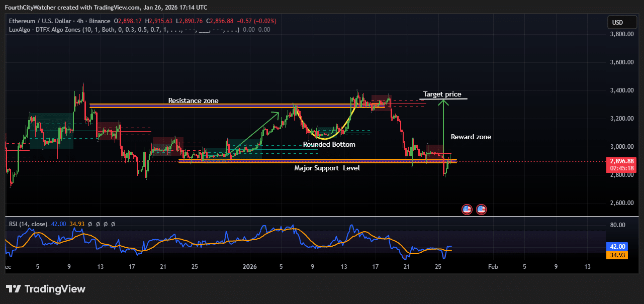
Task: Select the RSI (14, close) indicator legend
Action: coord(28,224)
